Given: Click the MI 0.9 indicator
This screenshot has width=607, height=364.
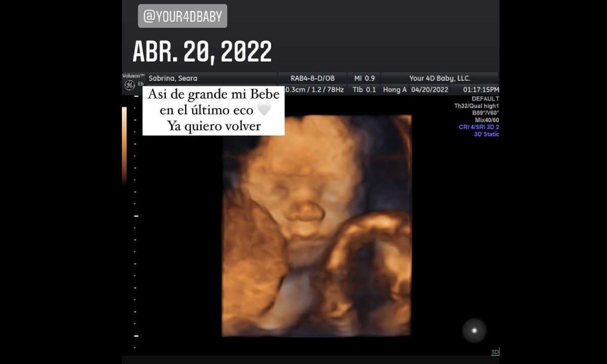Looking at the screenshot, I should coord(364,78).
